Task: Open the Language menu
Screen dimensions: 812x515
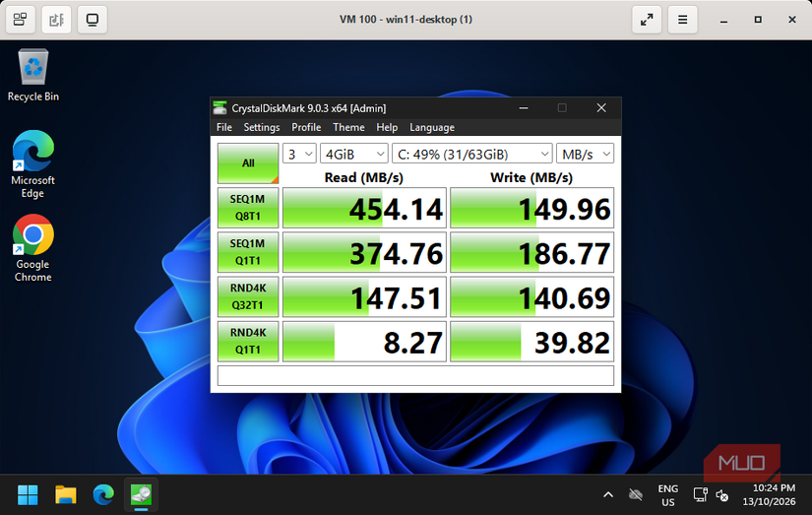Action: 432,127
